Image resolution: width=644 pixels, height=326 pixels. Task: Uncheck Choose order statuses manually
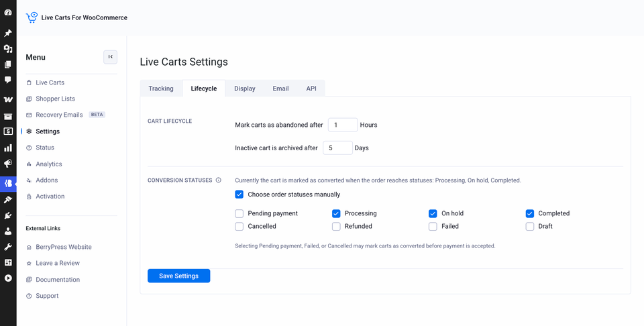tap(239, 195)
